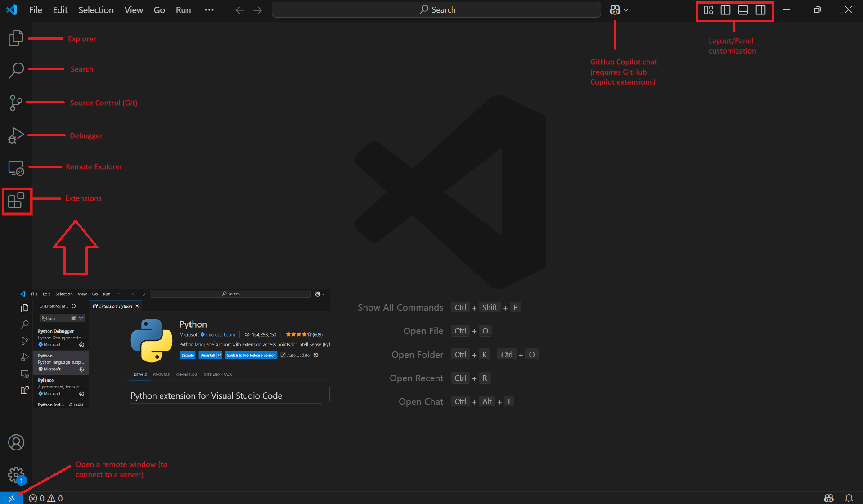Toggle the Primary Side Bar visibility
The height and width of the screenshot is (504, 863).
coord(725,9)
